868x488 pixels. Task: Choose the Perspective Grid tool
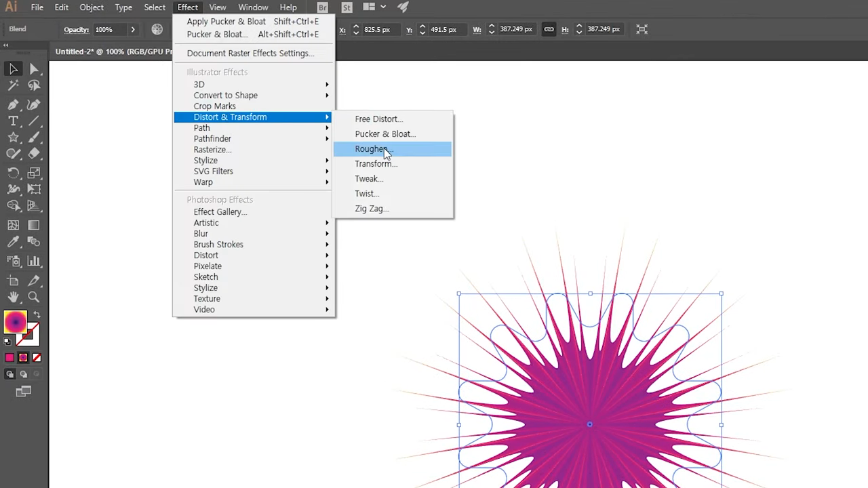tap(35, 206)
